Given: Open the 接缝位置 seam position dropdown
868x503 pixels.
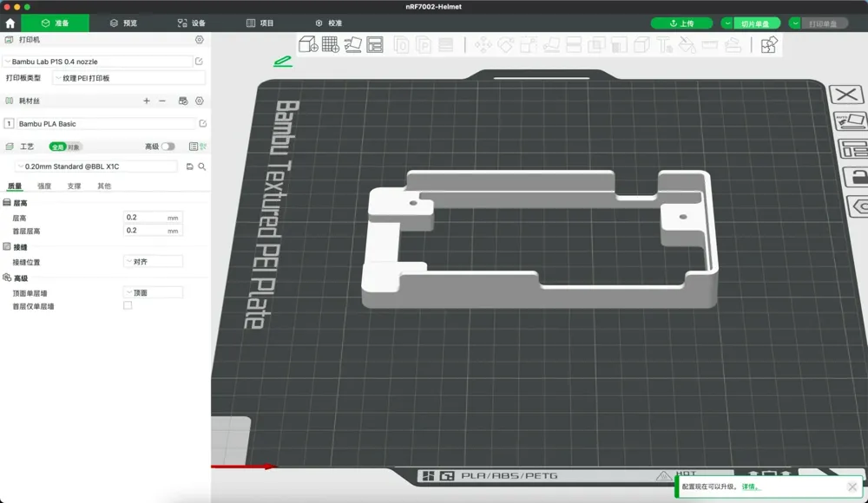Looking at the screenshot, I should coord(153,262).
